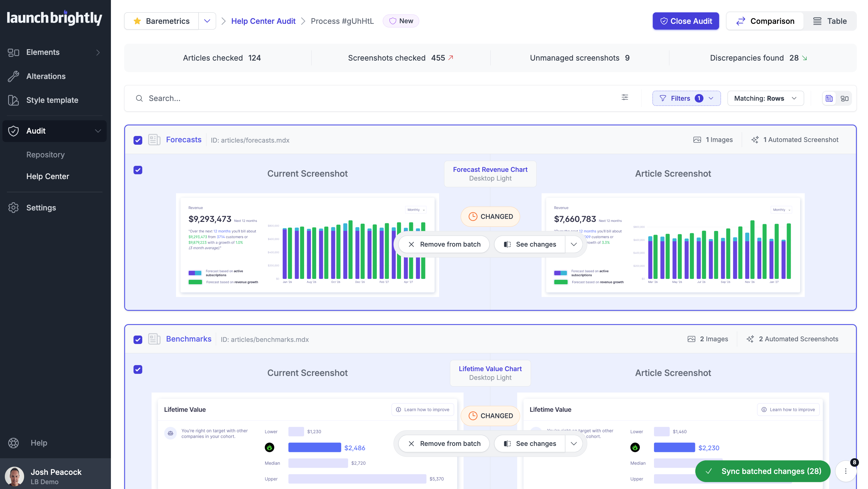Select the article list layout icon

click(829, 98)
